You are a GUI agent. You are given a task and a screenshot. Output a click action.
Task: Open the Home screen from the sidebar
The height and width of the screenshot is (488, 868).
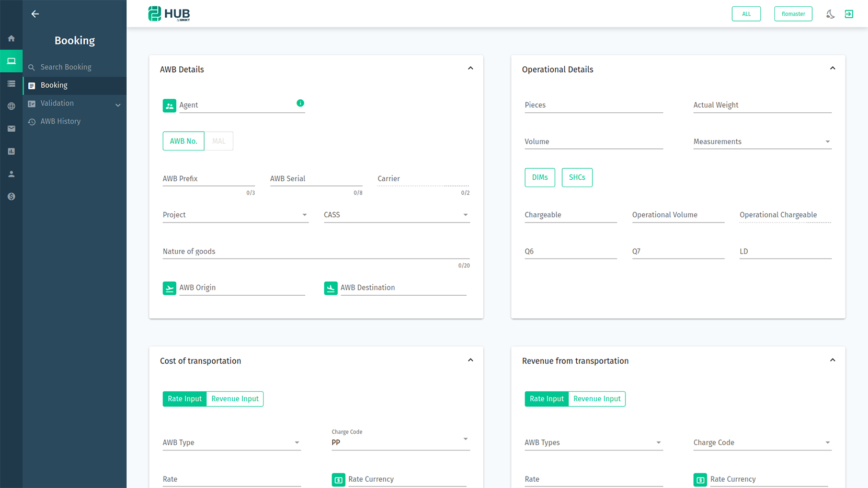click(x=11, y=38)
